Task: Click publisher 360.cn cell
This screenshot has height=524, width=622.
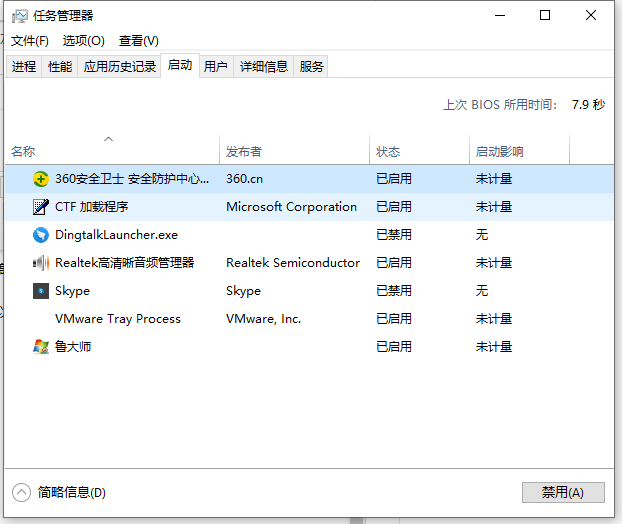Action: pyautogui.click(x=244, y=179)
